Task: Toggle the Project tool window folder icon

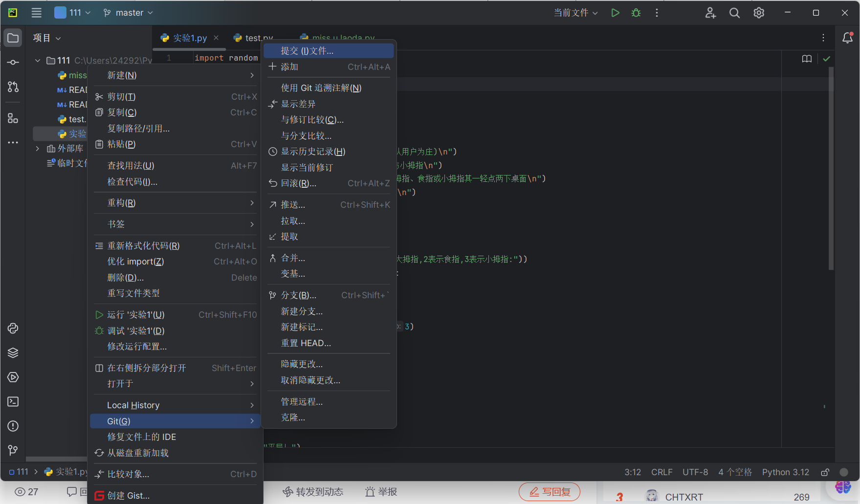Action: (13, 38)
